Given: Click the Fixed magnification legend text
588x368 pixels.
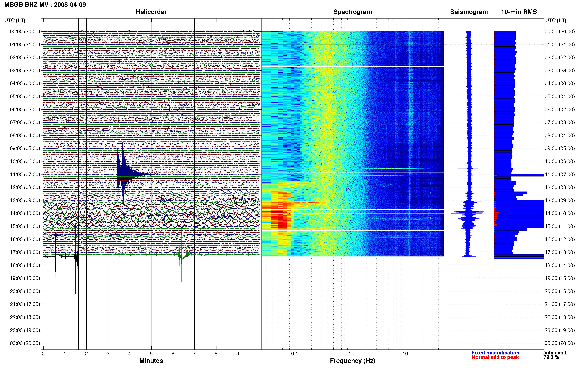Looking at the screenshot, I should pos(495,353).
